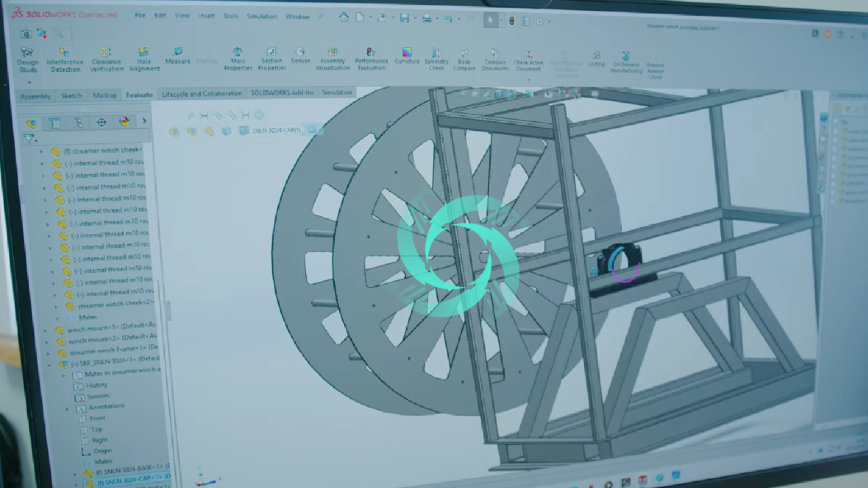Open the Assembly Visualization tool

pos(332,59)
